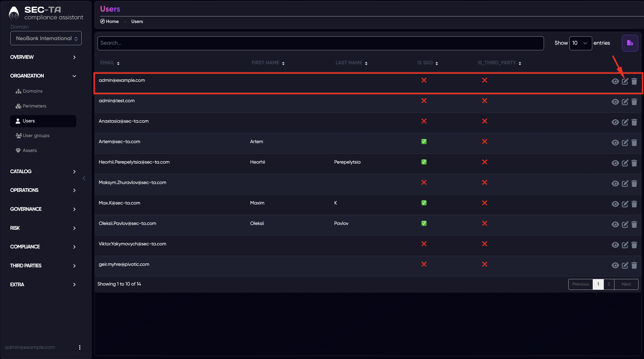Screen dimensions: 644x359
Task: Open the account menu three-dot icon
Action: [x=80, y=347]
